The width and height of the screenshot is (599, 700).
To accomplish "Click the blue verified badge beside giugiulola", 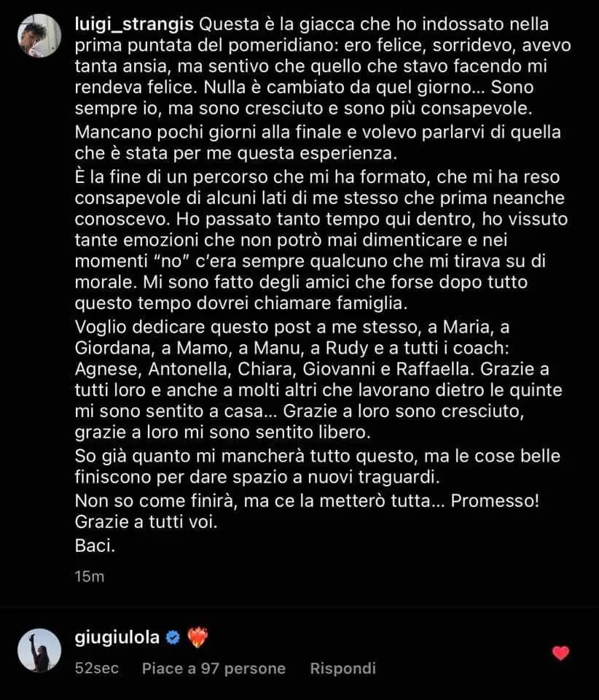I will click(173, 637).
